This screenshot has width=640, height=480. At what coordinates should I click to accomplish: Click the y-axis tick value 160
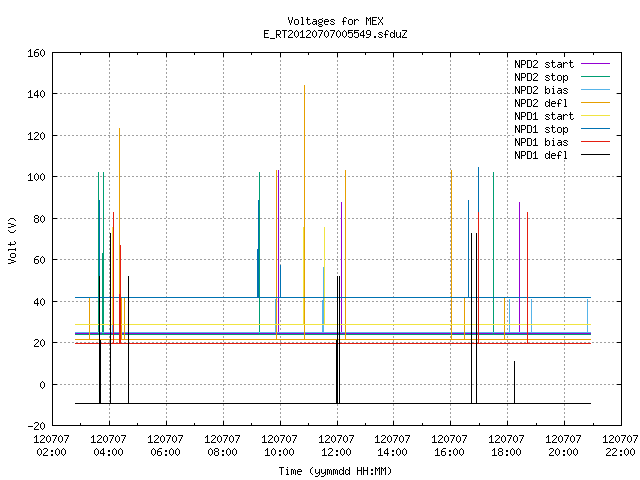[36, 53]
